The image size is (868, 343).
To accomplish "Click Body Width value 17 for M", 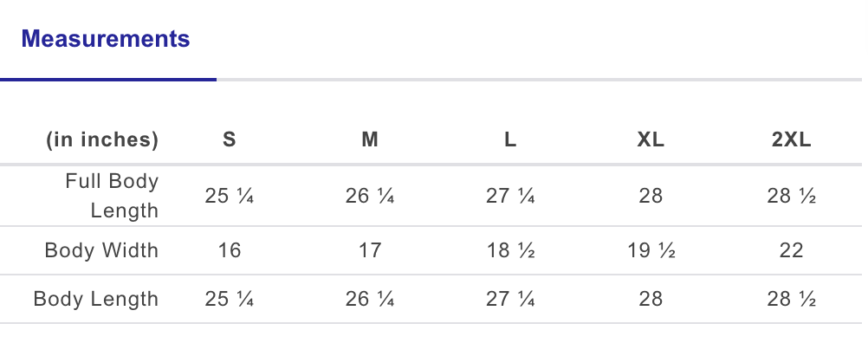I will (370, 250).
